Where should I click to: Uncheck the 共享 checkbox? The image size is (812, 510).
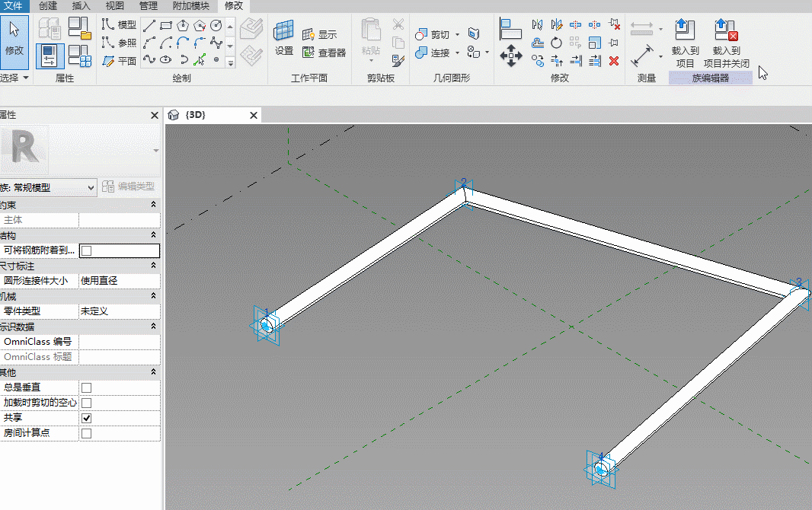click(x=87, y=418)
